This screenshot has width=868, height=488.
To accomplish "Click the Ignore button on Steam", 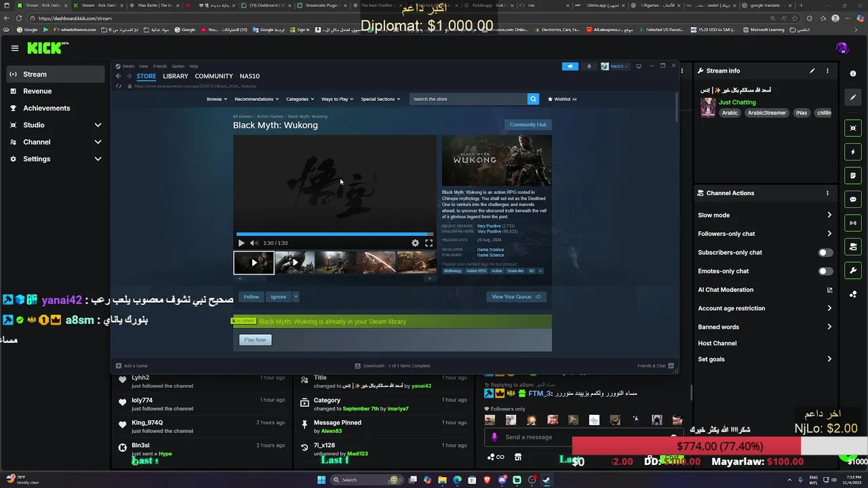I will tap(279, 296).
